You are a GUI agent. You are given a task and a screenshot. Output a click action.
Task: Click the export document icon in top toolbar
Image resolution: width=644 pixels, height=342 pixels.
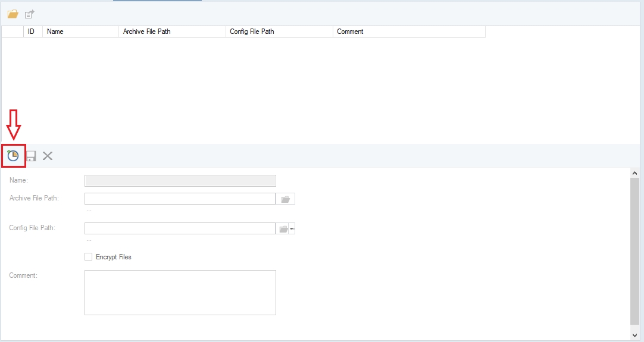point(29,14)
